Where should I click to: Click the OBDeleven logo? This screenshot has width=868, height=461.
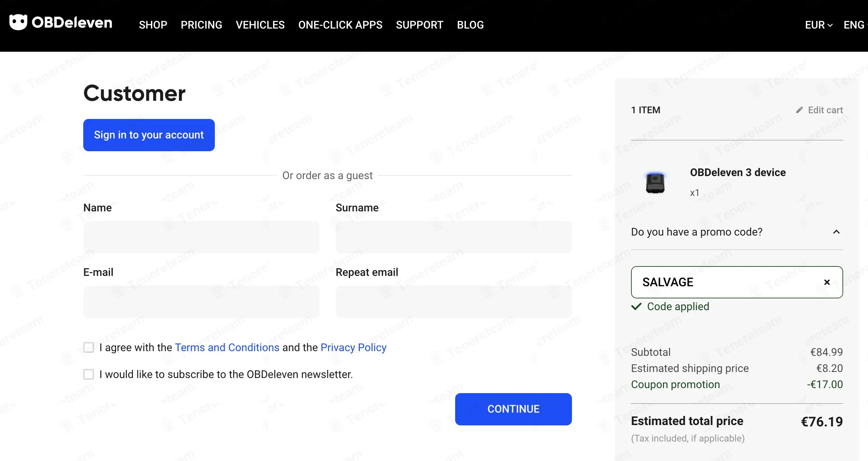tap(61, 23)
